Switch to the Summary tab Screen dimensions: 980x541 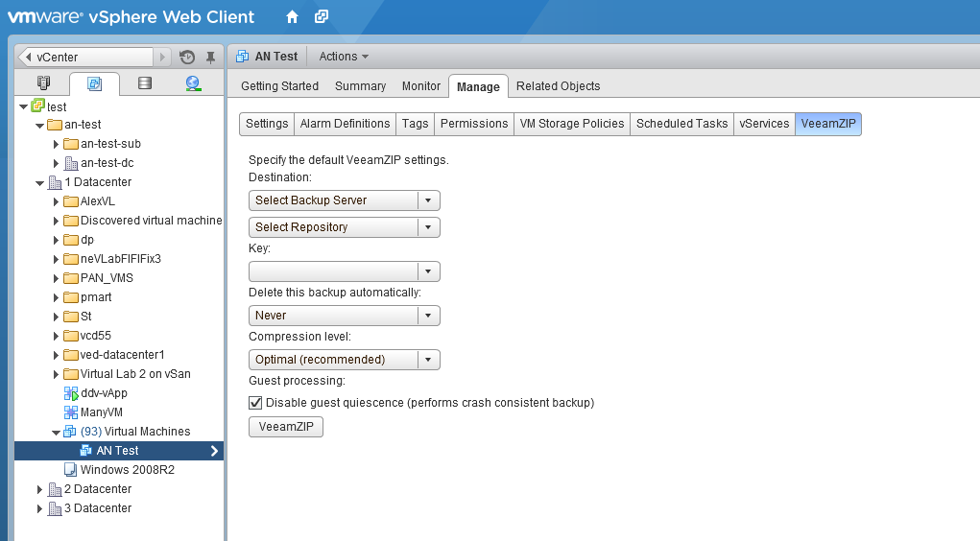pyautogui.click(x=360, y=86)
